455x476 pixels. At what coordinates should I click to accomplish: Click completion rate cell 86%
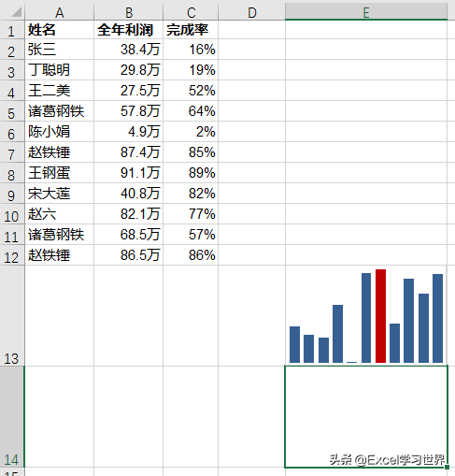(191, 255)
